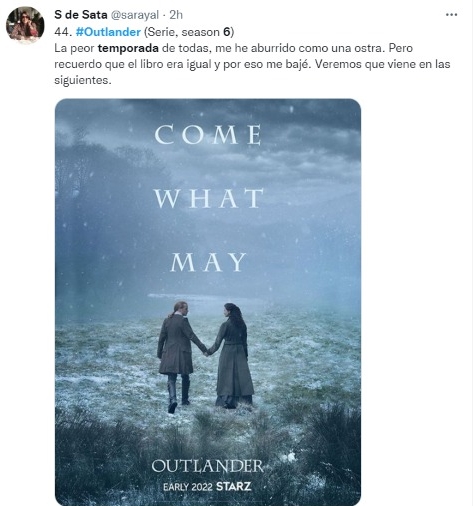The height and width of the screenshot is (506, 474).
Task: Follow the #Outlander hashtag link
Action: pyautogui.click(x=108, y=32)
